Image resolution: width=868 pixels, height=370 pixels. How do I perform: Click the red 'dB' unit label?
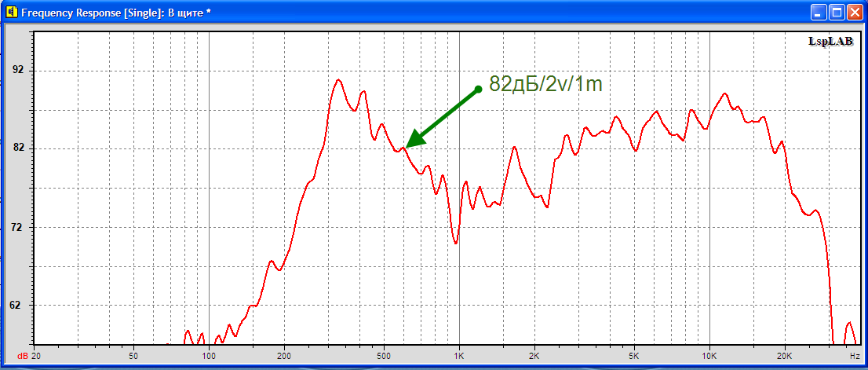point(24,354)
